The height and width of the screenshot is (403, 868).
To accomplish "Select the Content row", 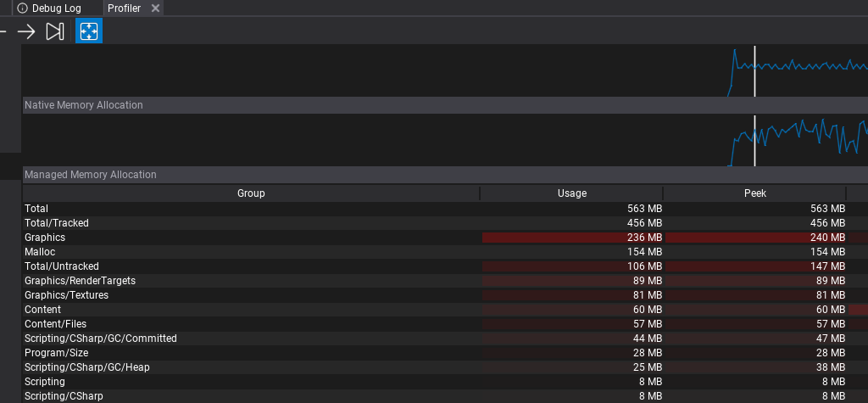I will click(445, 310).
